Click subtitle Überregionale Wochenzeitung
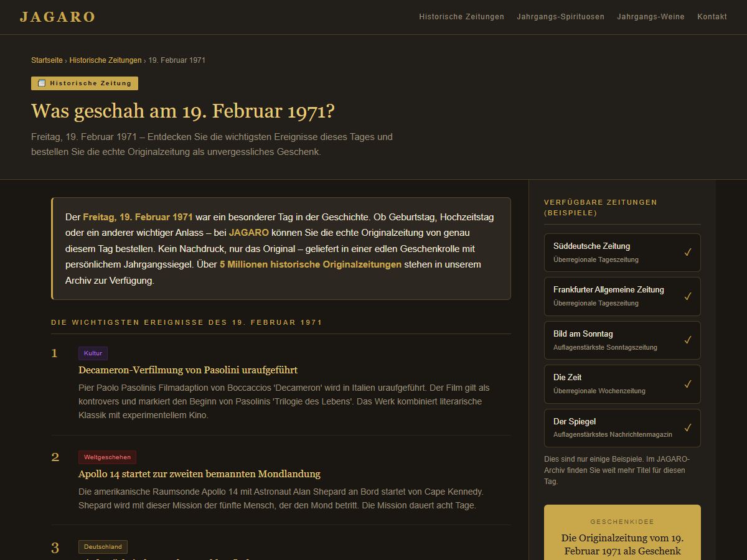 599,391
